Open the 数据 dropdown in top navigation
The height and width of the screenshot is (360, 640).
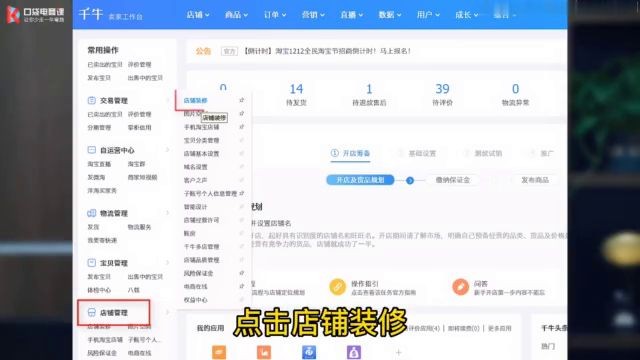pyautogui.click(x=390, y=15)
